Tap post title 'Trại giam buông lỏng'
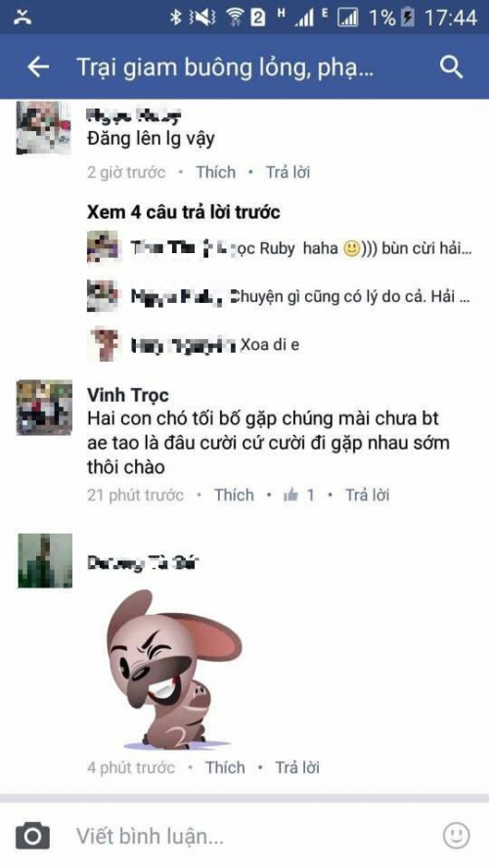489x868 pixels. 225,67
